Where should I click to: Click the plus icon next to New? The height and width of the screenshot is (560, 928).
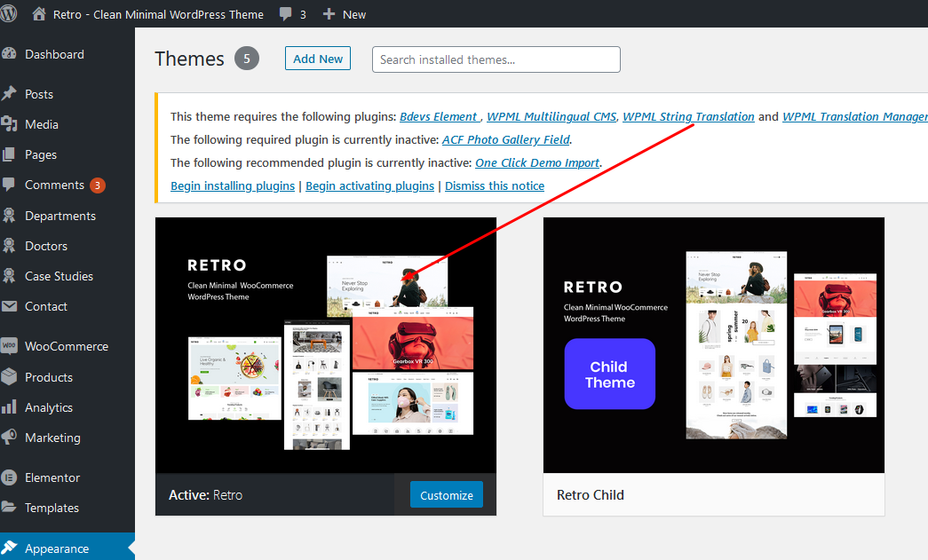pos(329,13)
